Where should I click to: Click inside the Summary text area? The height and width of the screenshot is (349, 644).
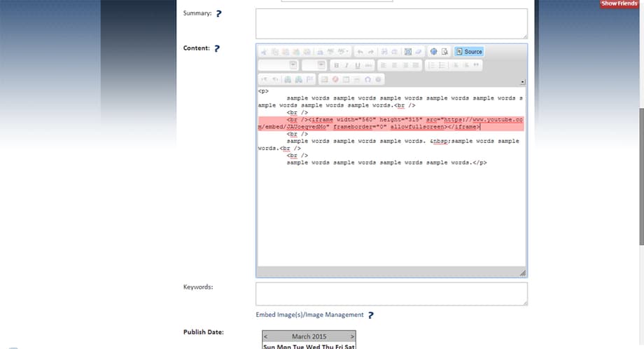(391, 23)
